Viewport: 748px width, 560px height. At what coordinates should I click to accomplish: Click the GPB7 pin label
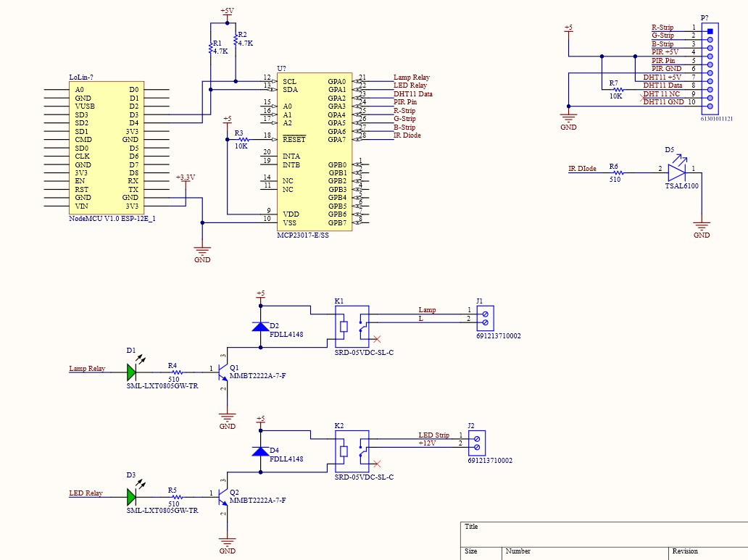[x=337, y=222]
